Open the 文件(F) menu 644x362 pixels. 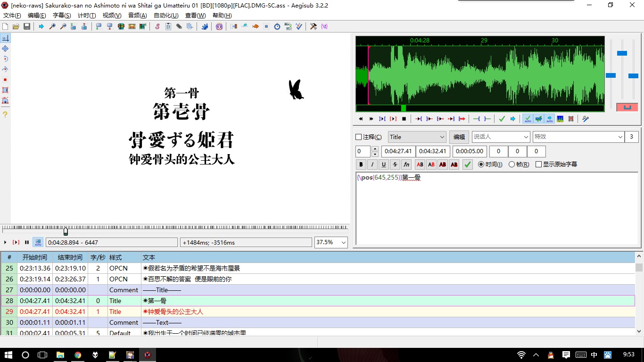12,16
